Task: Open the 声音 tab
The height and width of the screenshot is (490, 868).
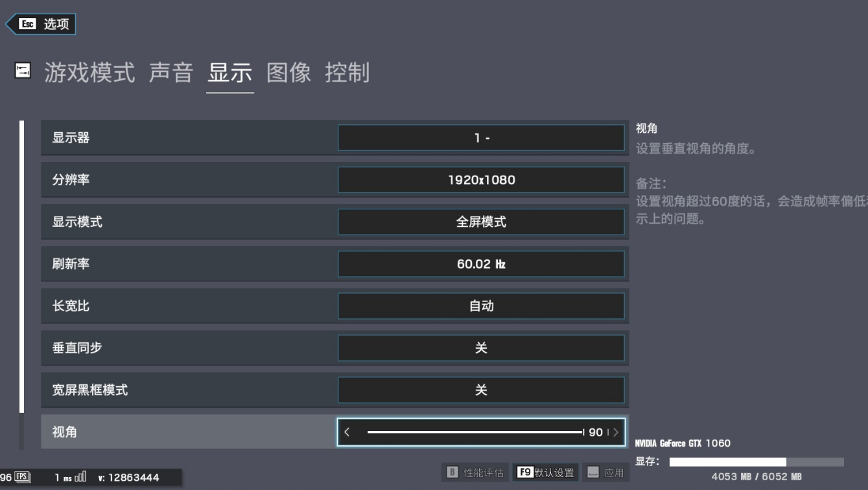Action: tap(171, 73)
